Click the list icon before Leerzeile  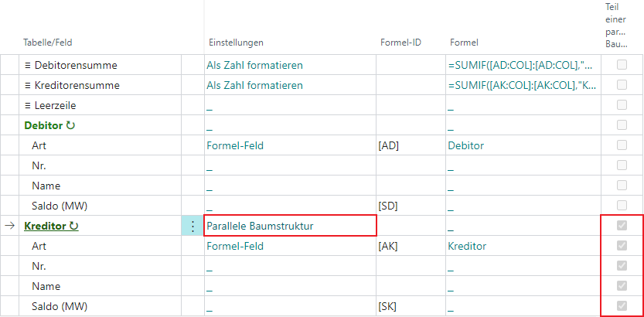pyautogui.click(x=28, y=105)
